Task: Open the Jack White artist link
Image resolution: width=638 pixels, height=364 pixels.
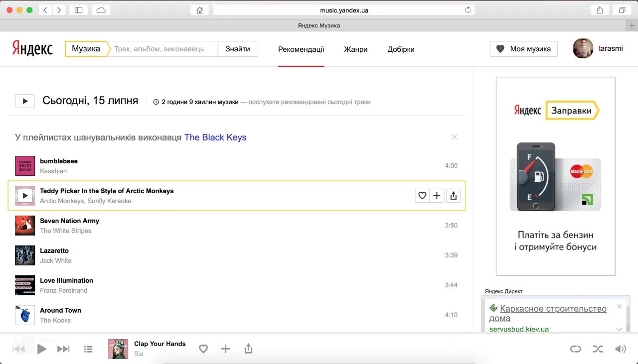Action: pos(56,260)
